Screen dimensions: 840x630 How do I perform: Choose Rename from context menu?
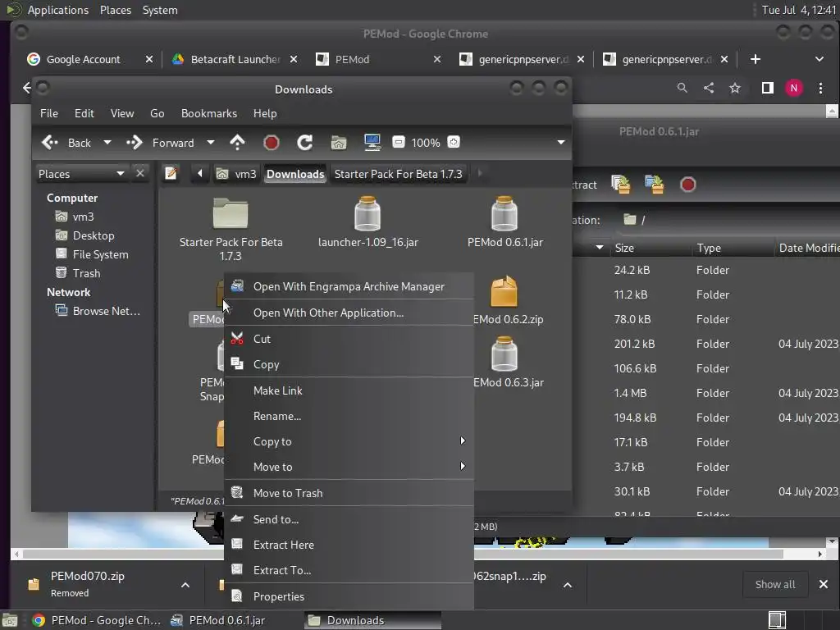[x=349, y=416]
